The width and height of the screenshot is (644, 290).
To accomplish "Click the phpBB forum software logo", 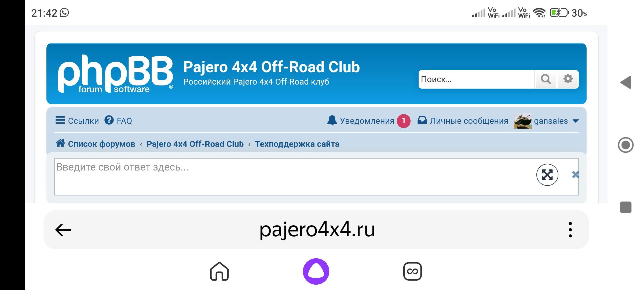I will pos(116,74).
